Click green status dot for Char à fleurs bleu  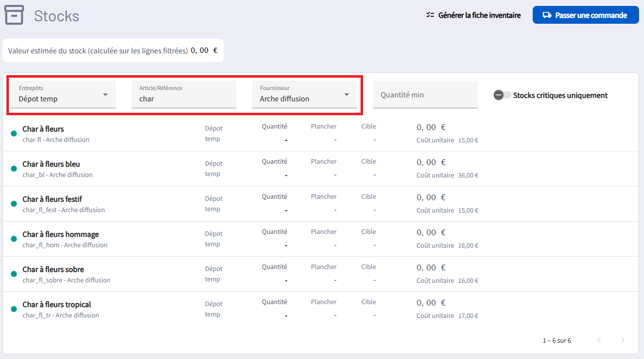[14, 169]
